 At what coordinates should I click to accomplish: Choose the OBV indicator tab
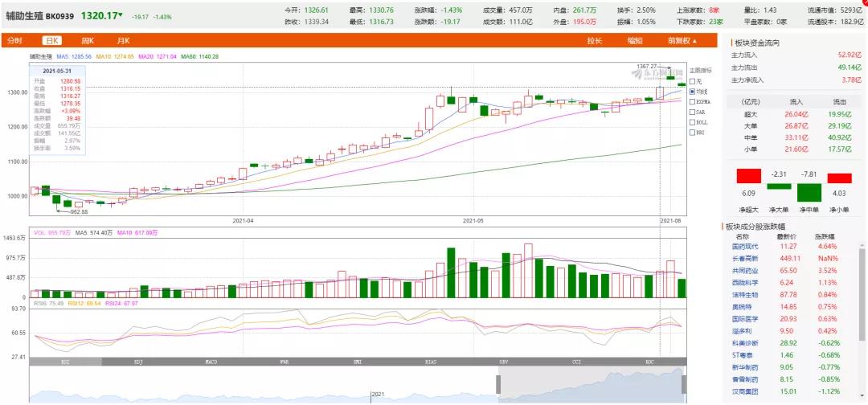click(504, 362)
